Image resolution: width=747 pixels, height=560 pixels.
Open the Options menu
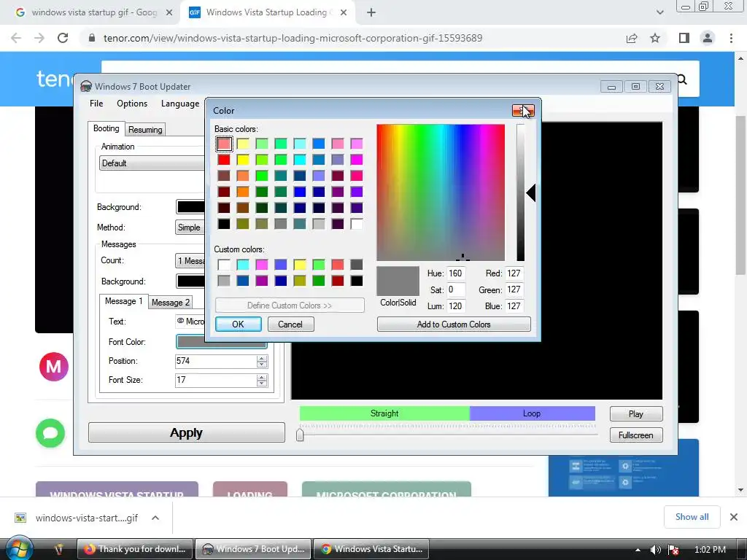pyautogui.click(x=132, y=104)
